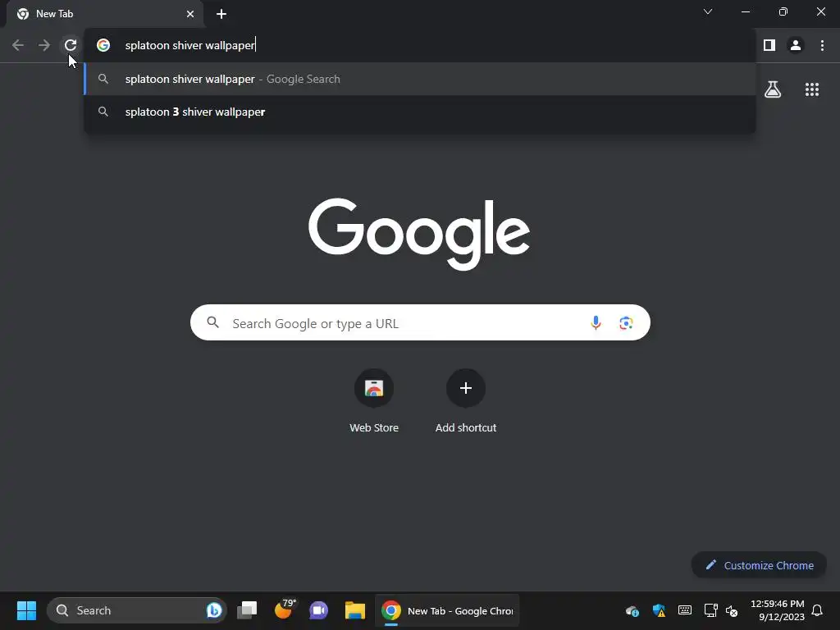Screen dimensions: 840x630
Task: Open Windows Security tray icon
Action: click(659, 610)
